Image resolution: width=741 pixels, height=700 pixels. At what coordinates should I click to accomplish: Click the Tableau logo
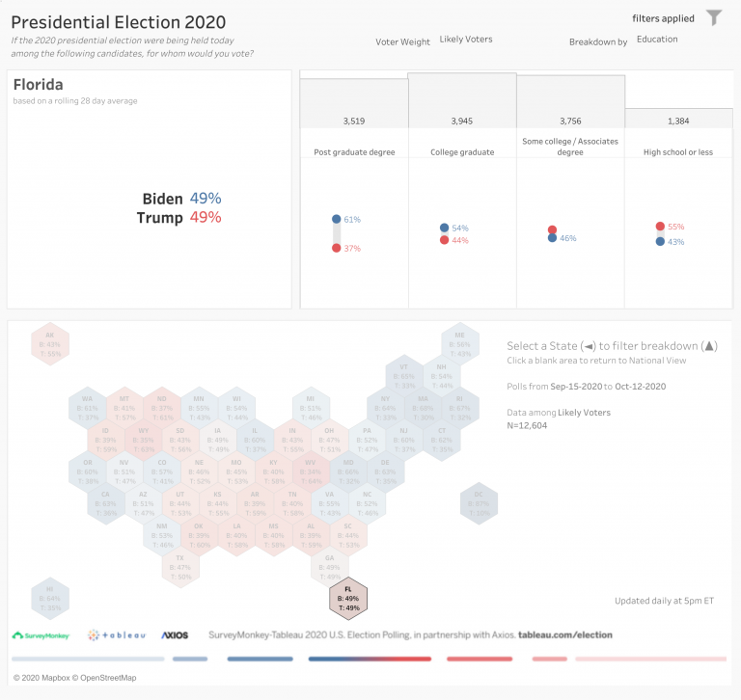point(117,635)
